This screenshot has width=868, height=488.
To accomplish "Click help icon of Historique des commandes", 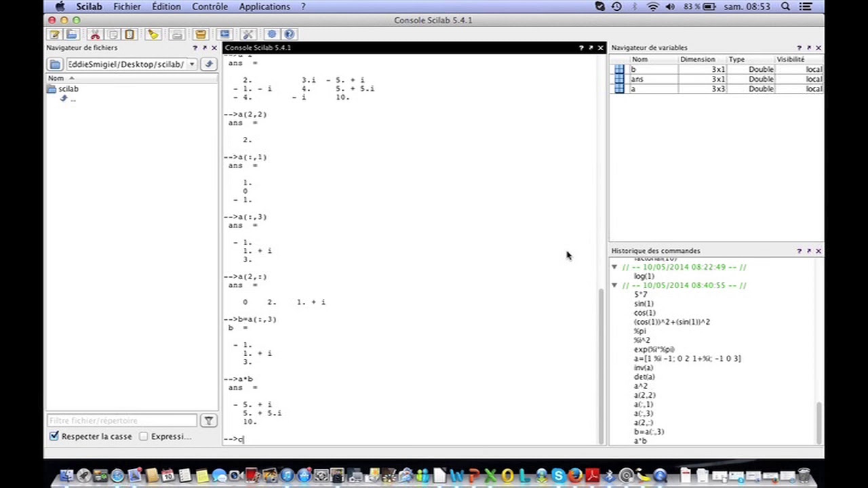I will (x=799, y=251).
